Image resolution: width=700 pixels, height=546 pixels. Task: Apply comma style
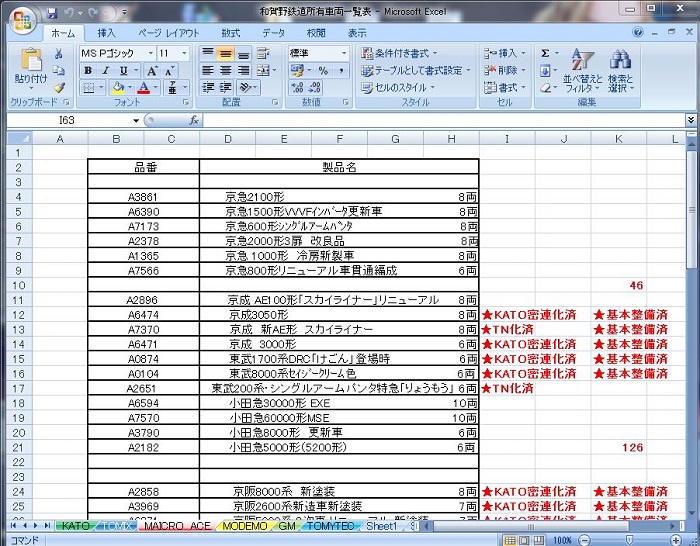(341, 71)
